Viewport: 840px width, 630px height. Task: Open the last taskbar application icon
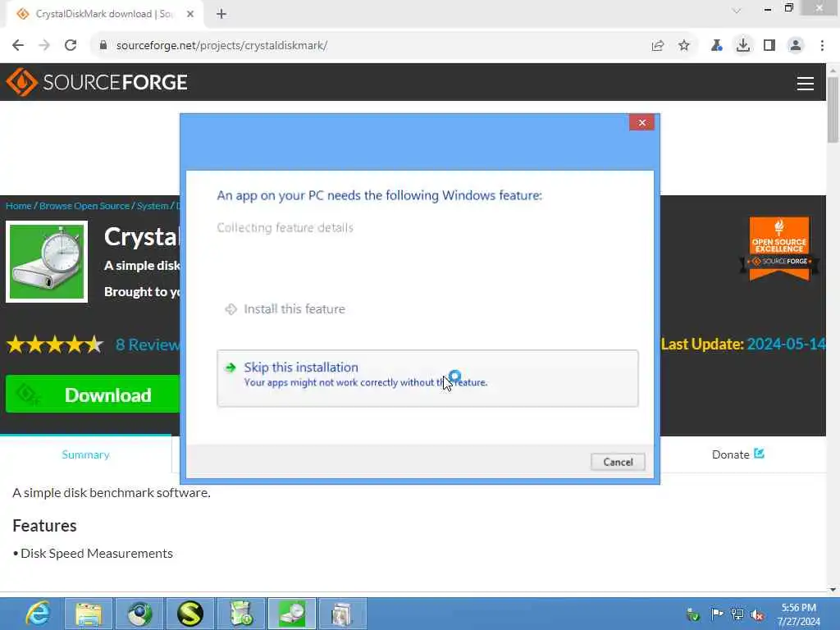(x=343, y=614)
